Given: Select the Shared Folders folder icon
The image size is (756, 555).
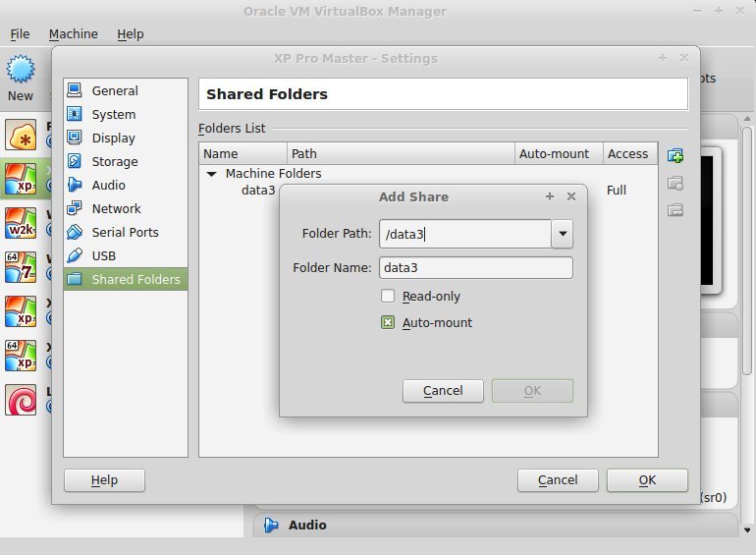Looking at the screenshot, I should click(75, 279).
